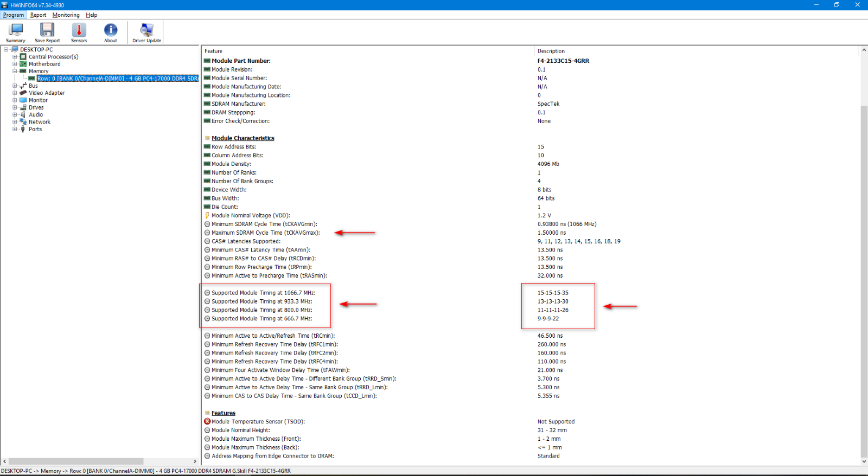The image size is (868, 476).
Task: Click the Video Adapter tree icon
Action: pyautogui.click(x=23, y=93)
